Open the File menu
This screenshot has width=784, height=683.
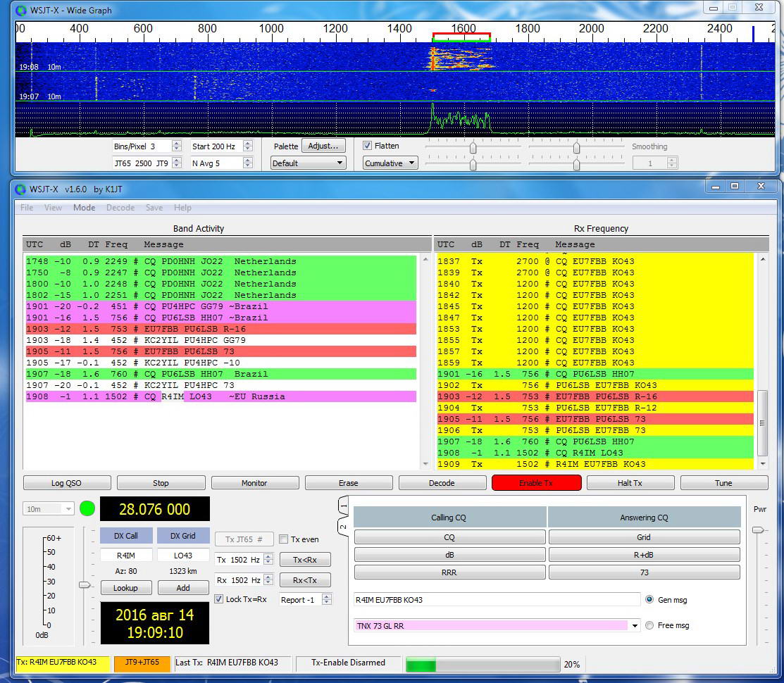(x=27, y=207)
